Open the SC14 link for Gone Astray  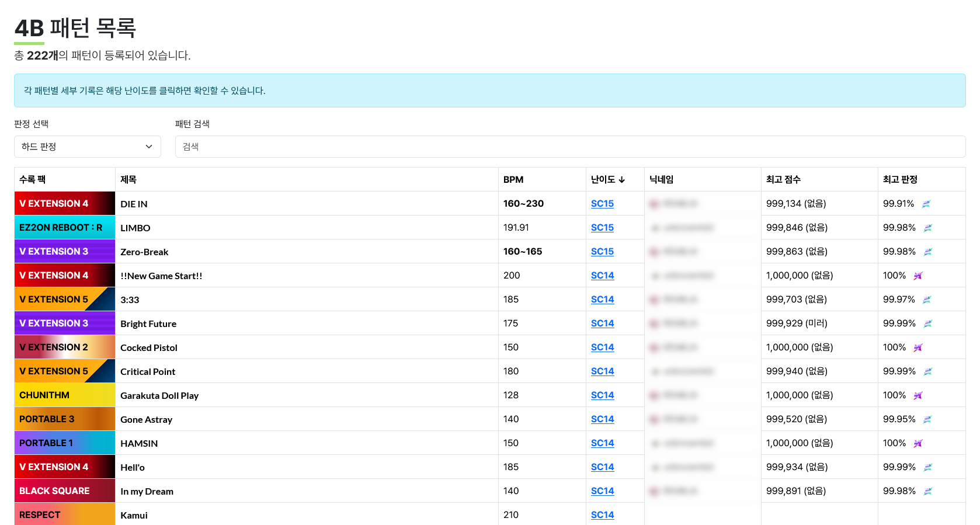point(602,419)
